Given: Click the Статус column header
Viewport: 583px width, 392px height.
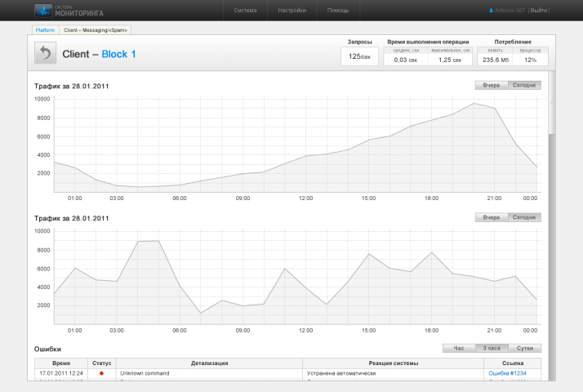Looking at the screenshot, I should click(x=101, y=363).
